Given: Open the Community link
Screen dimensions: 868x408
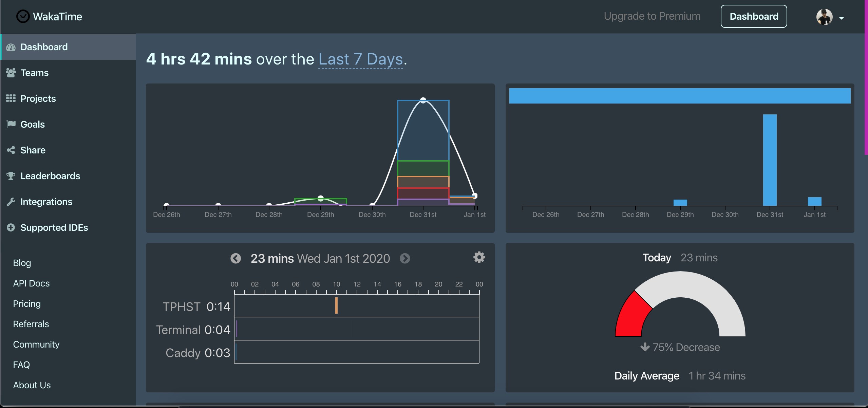Looking at the screenshot, I should pyautogui.click(x=36, y=345).
